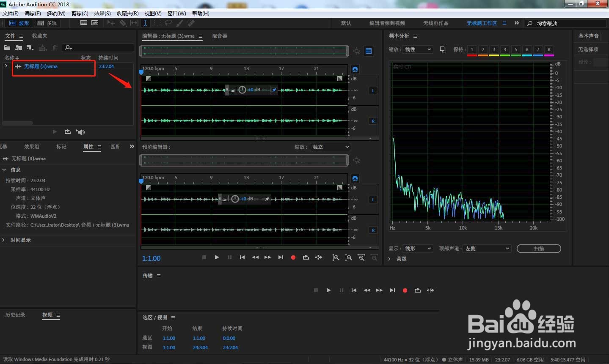This screenshot has height=364, width=609.
Task: Open the 属性 properties tab
Action: pyautogui.click(x=88, y=147)
